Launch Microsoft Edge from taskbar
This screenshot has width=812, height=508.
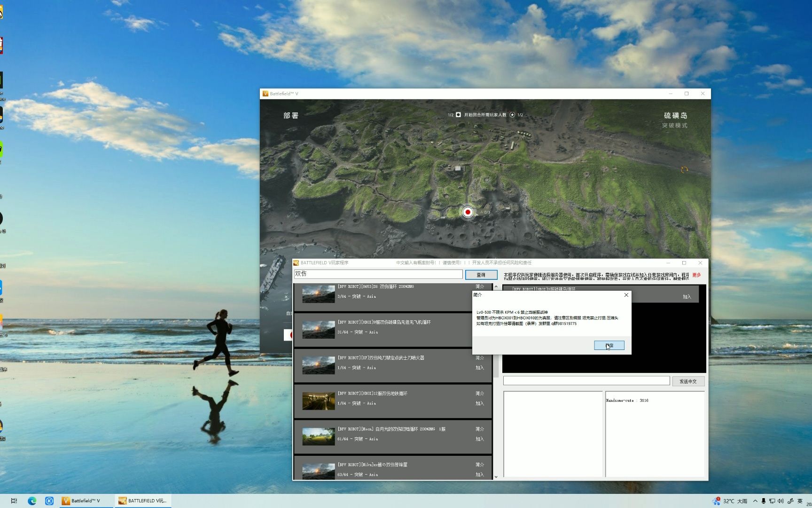[x=32, y=501]
